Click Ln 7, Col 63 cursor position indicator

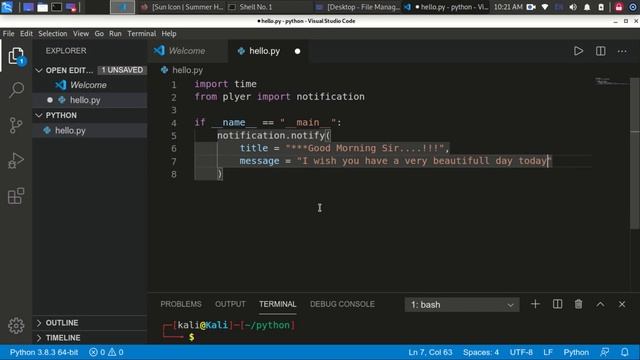click(430, 352)
